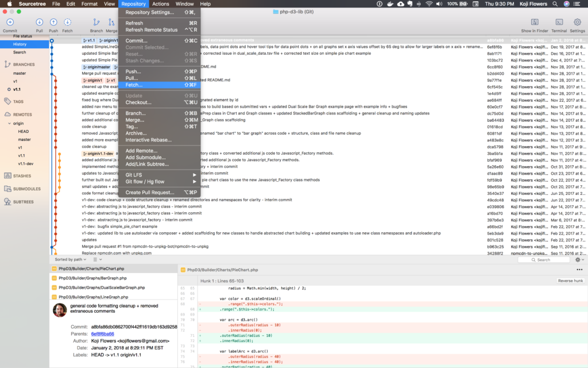
Task: Click the Pull toolbar icon
Action: pyautogui.click(x=40, y=22)
